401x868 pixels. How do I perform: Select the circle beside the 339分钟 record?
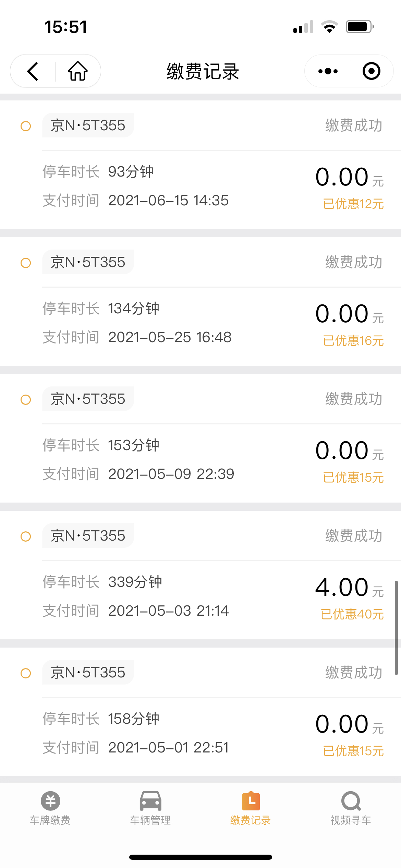pyautogui.click(x=26, y=537)
